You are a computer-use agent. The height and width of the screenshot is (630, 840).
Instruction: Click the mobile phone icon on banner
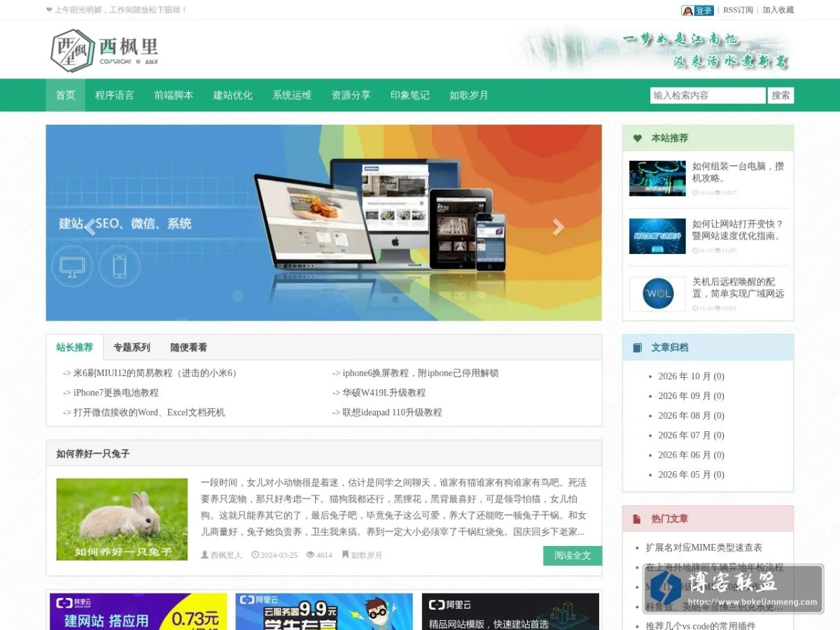pyautogui.click(x=120, y=266)
